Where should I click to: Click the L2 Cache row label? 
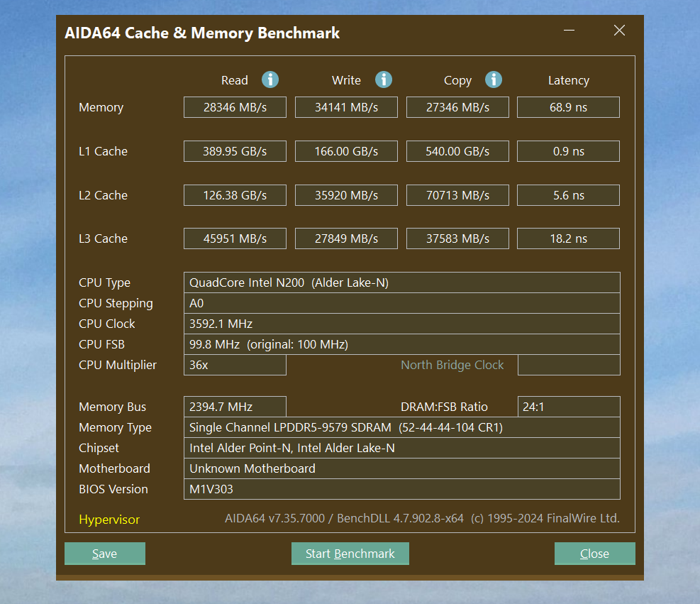tap(103, 195)
